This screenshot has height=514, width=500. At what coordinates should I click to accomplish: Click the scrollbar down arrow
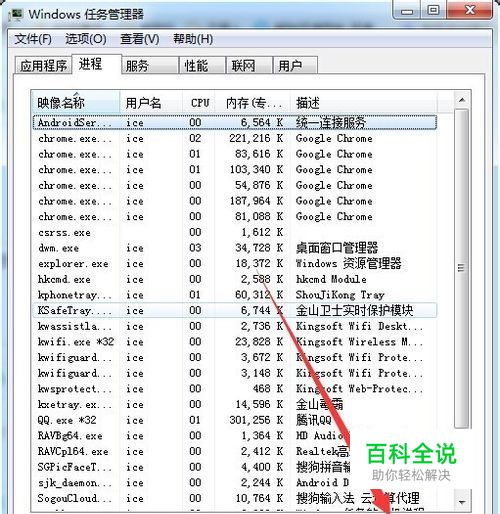pyautogui.click(x=462, y=501)
